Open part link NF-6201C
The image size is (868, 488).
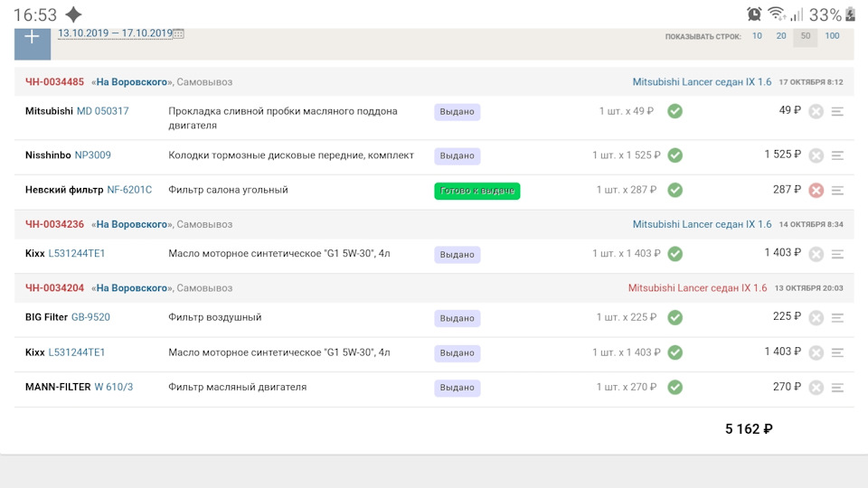click(x=129, y=190)
